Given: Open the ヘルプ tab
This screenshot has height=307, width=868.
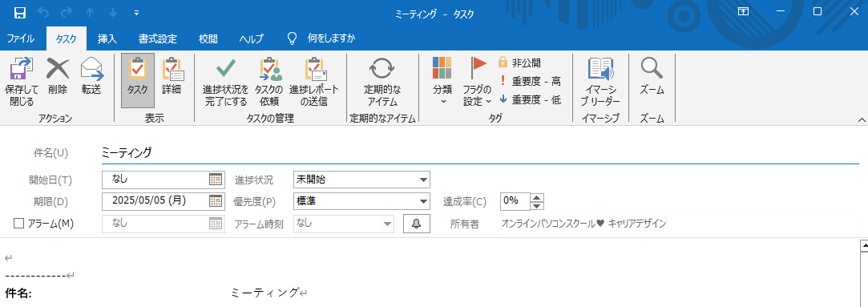Looking at the screenshot, I should [252, 38].
